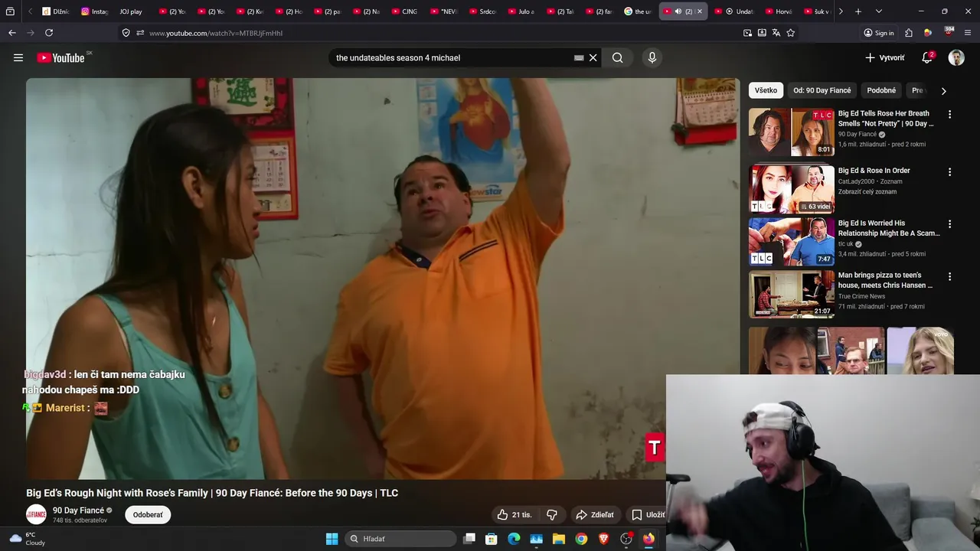The image size is (980, 551).
Task: Click the video player to pause playback
Action: click(x=383, y=279)
